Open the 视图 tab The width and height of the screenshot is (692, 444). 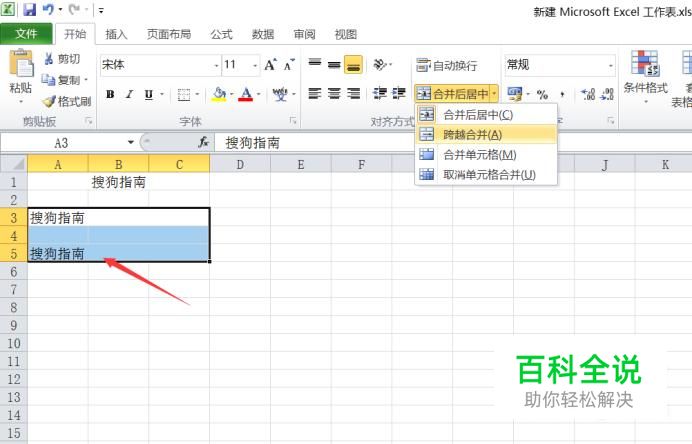click(346, 34)
